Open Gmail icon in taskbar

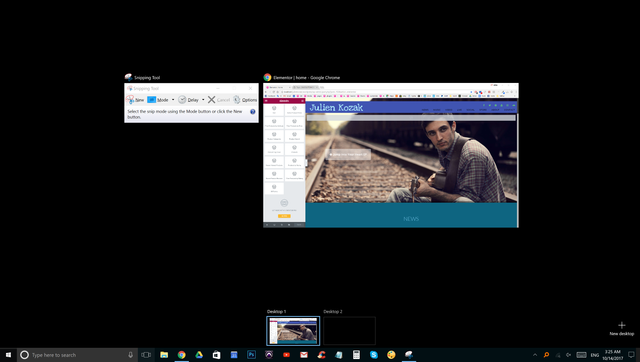[x=304, y=355]
